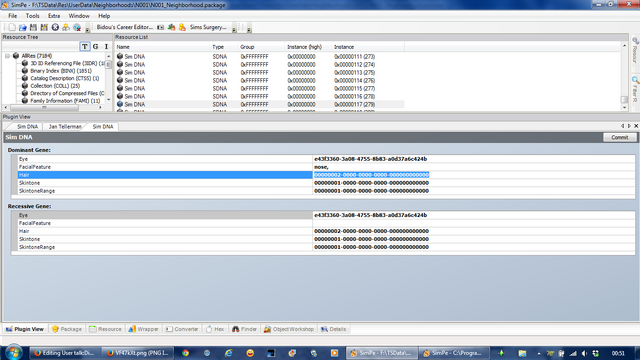The image size is (640, 360).
Task: Select Sim DNA row with instance 0x00000111
Action: click(259, 56)
